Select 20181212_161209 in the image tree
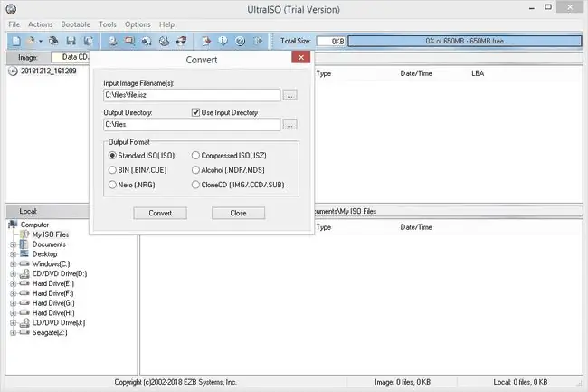The width and height of the screenshot is (588, 392). coord(48,71)
